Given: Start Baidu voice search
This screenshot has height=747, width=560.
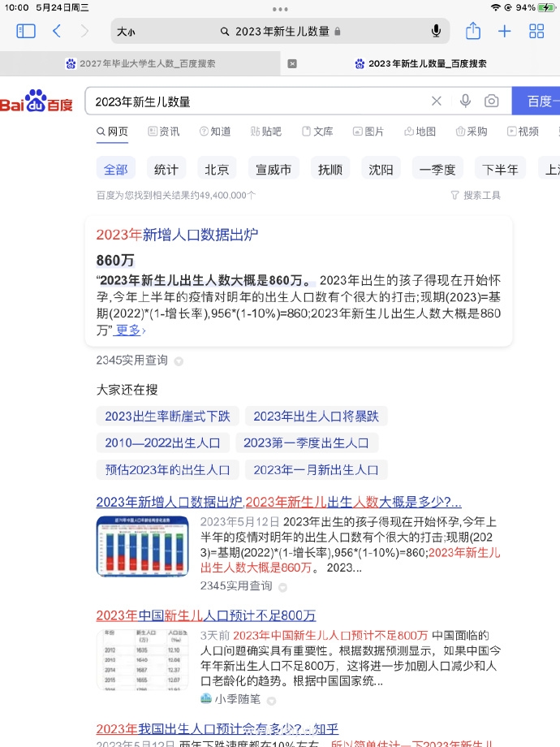Looking at the screenshot, I should click(x=465, y=101).
